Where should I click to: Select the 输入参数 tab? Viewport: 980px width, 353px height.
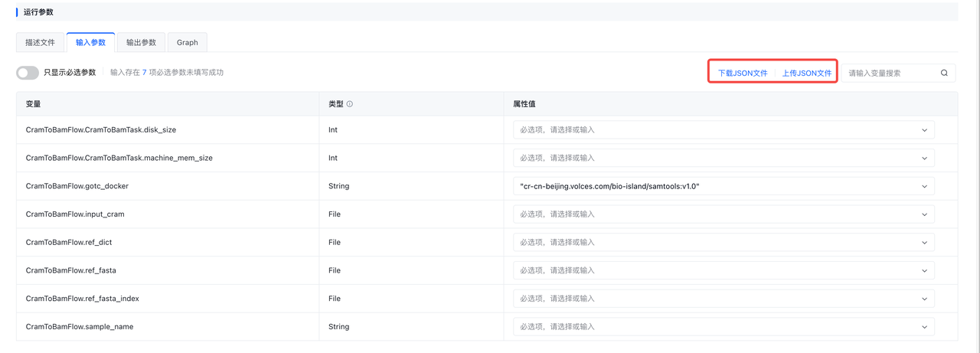[90, 43]
